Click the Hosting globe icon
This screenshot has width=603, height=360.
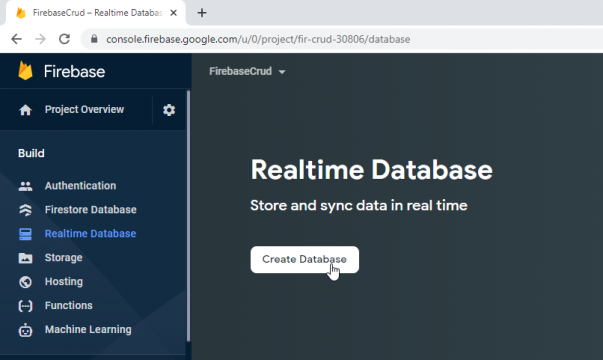[25, 282]
